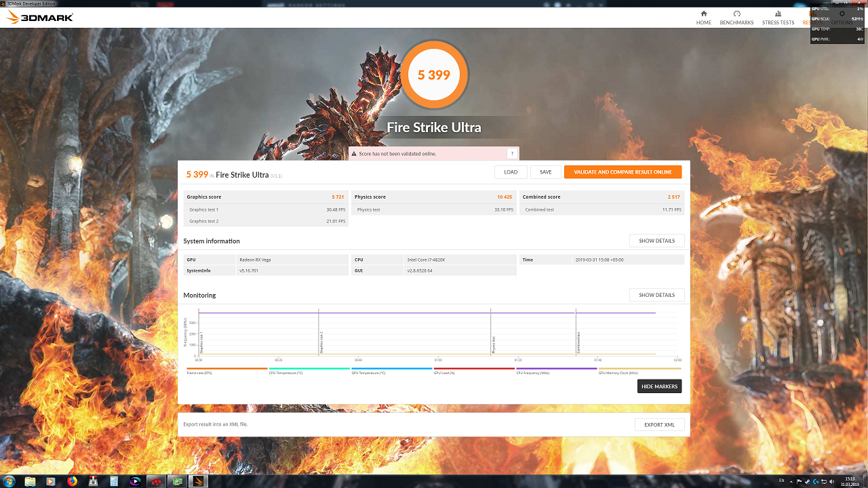868x488 pixels.
Task: Toggle Frame rate (FPS) legend series
Action: 227,371
